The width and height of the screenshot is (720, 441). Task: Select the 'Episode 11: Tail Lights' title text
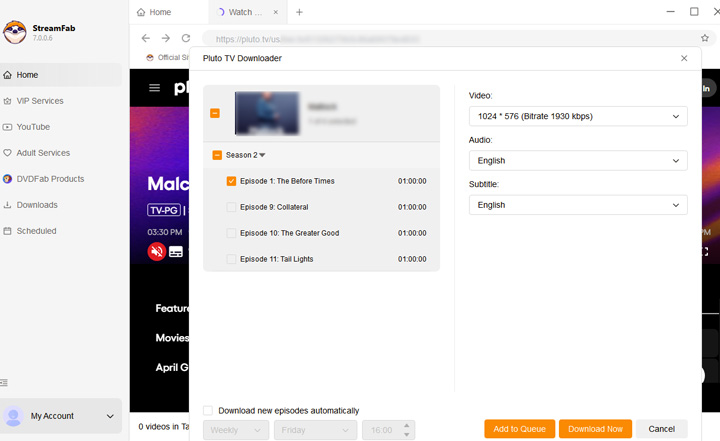click(276, 259)
